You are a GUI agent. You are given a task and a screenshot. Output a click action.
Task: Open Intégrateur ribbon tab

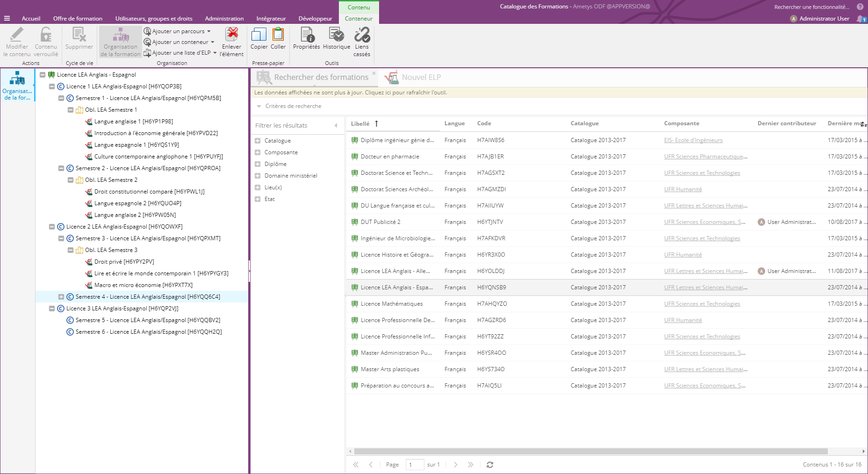(x=271, y=19)
